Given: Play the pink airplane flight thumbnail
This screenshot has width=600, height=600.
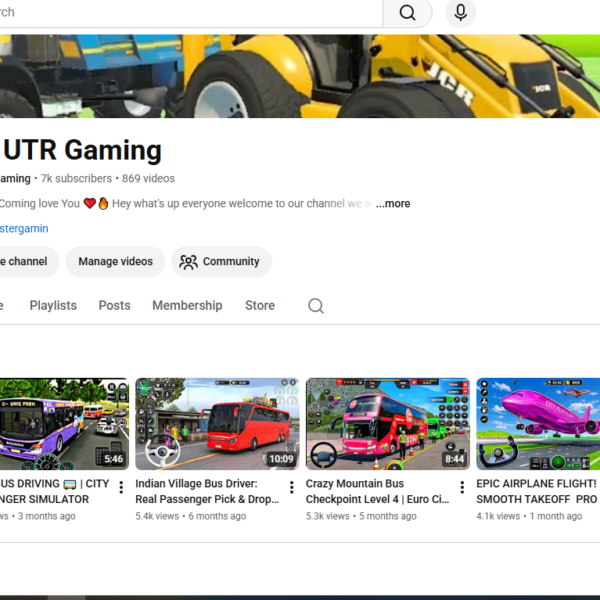Looking at the screenshot, I should (538, 424).
